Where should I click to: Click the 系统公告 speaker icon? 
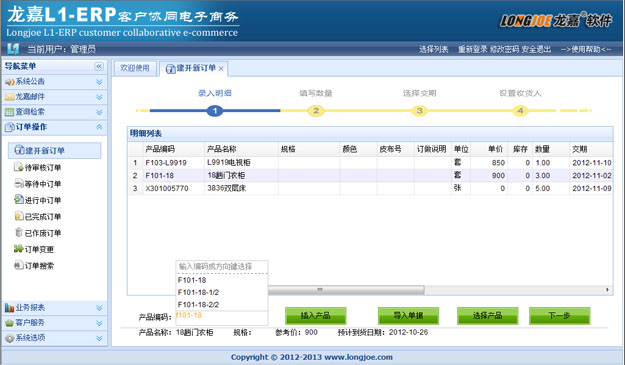(9, 82)
